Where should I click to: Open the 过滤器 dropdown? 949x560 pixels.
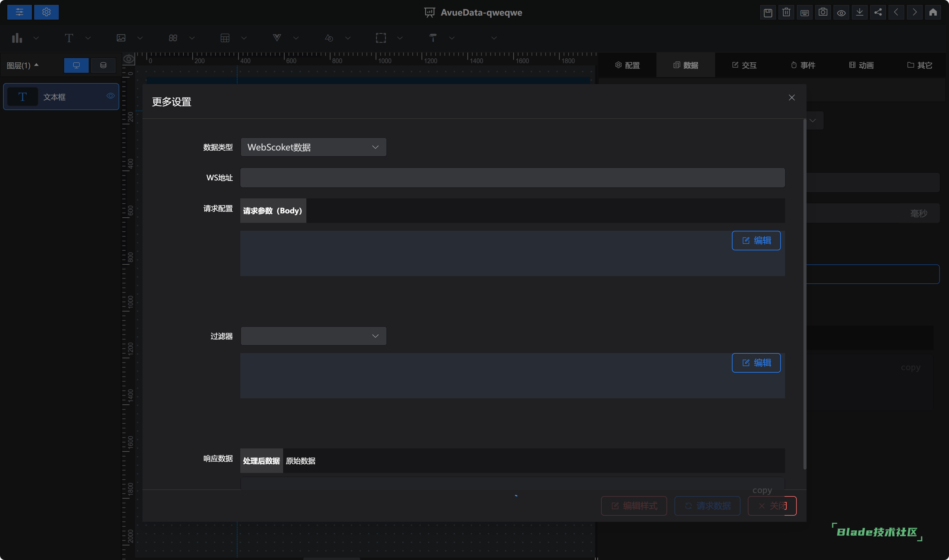(x=314, y=336)
